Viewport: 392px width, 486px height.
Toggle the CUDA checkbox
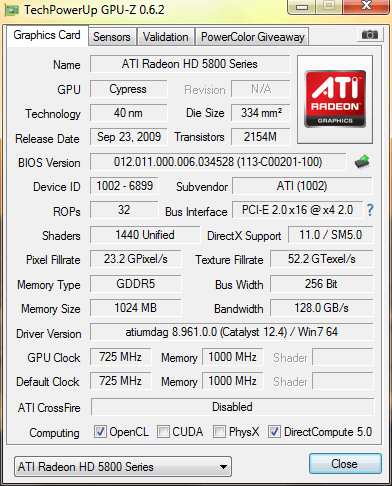(163, 432)
